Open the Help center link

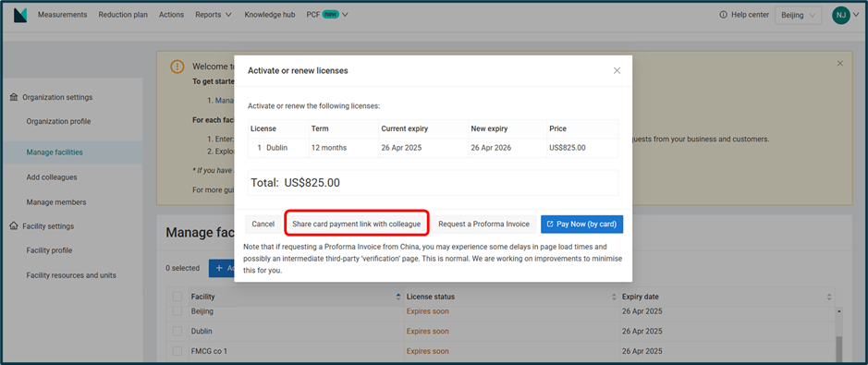pyautogui.click(x=750, y=15)
